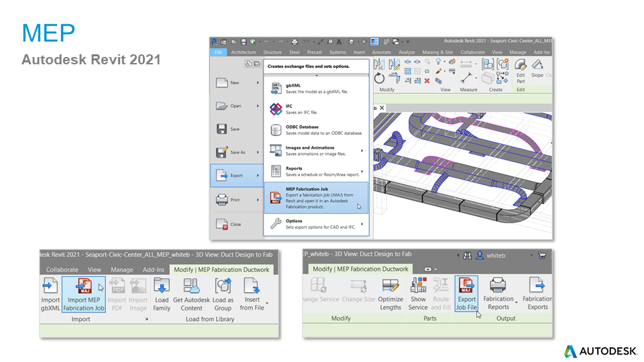
Task: Switch to the Systems ribbon tab
Action: [337, 52]
